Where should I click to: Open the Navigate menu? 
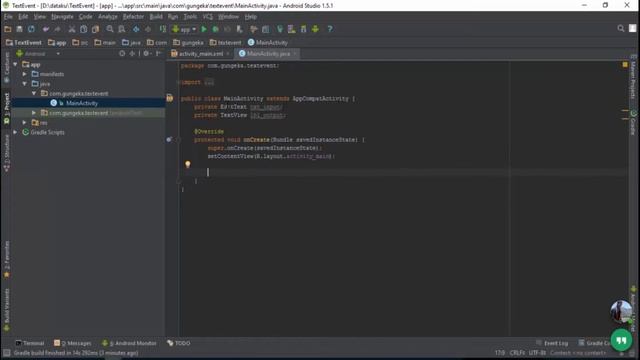62,17
